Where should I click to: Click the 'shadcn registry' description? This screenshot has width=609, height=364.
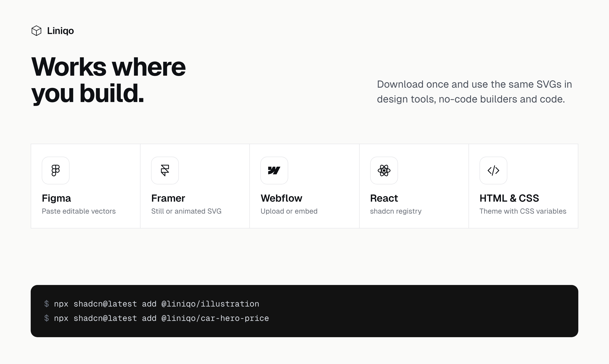coord(396,211)
